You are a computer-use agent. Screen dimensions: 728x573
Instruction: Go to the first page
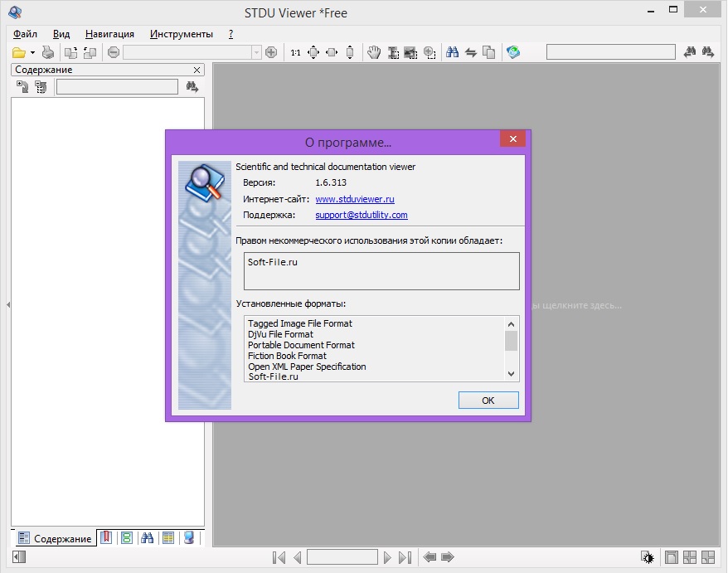coord(279,557)
